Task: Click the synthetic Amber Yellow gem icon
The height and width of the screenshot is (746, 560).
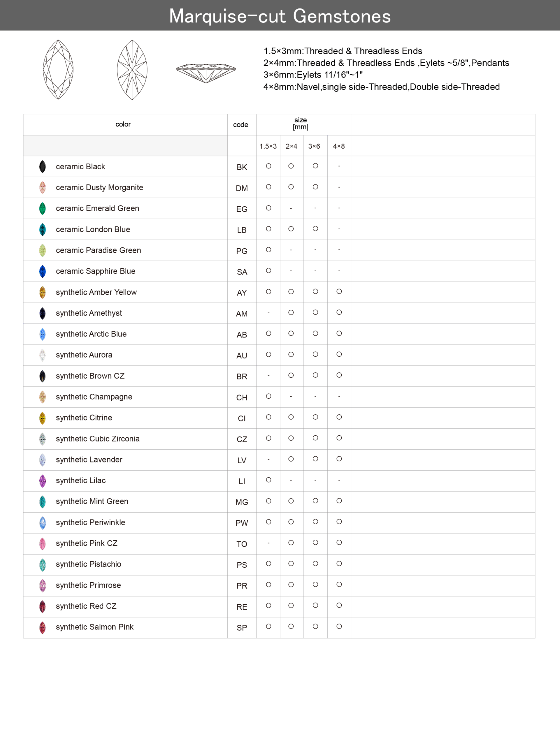Action: click(43, 292)
